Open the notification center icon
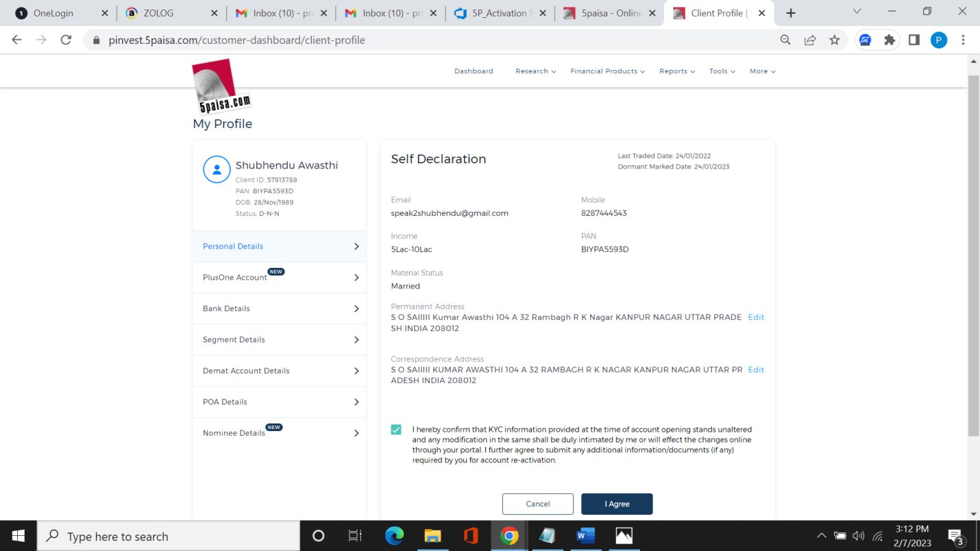 pyautogui.click(x=956, y=536)
